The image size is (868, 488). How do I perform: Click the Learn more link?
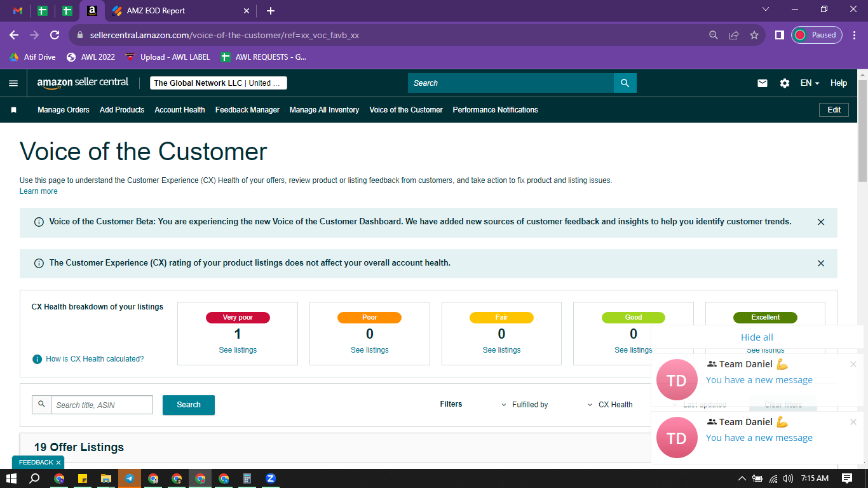(x=39, y=191)
